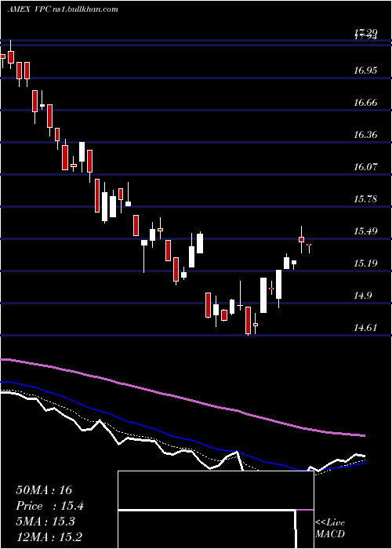Click the 12MA : 15.2 readout
The image size is (392, 549).
[x=49, y=537]
